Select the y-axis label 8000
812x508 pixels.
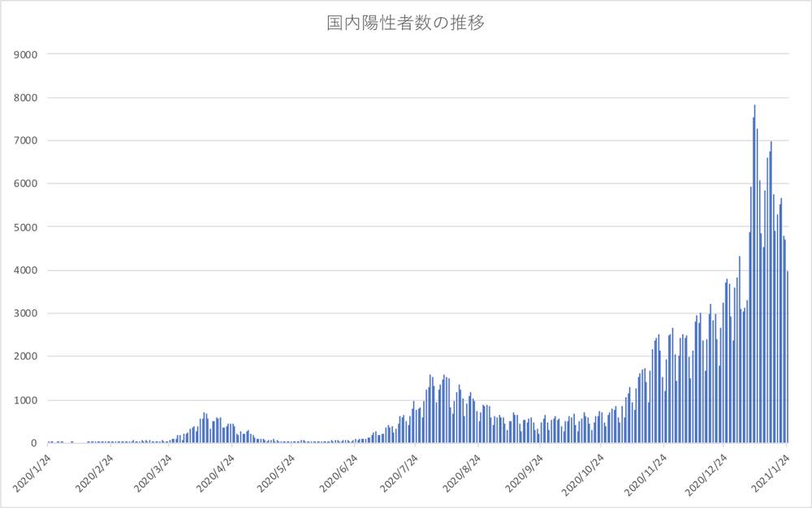pos(26,97)
